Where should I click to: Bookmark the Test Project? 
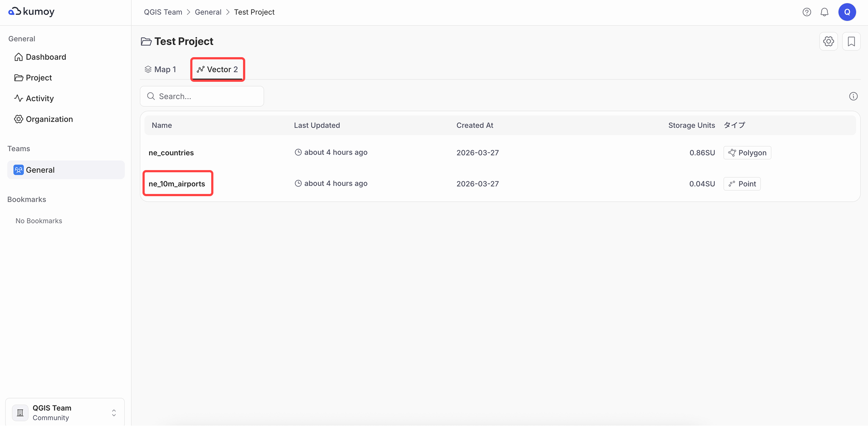(x=851, y=41)
